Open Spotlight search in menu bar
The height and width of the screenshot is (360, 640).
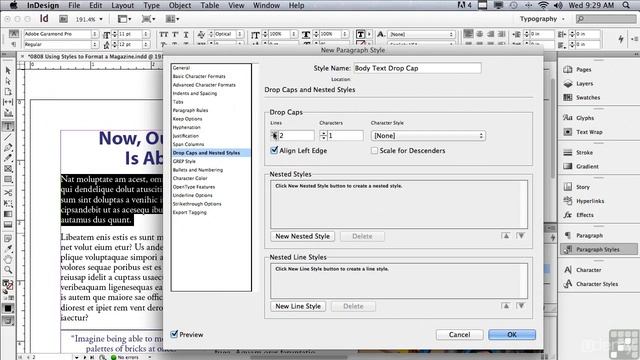click(x=626, y=5)
